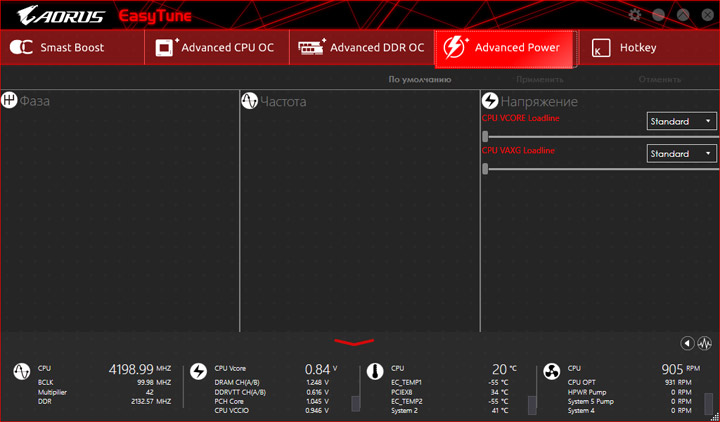Click the CPU VAXG Loadline slider handle
Viewport: 720px width, 422px height.
click(485, 169)
